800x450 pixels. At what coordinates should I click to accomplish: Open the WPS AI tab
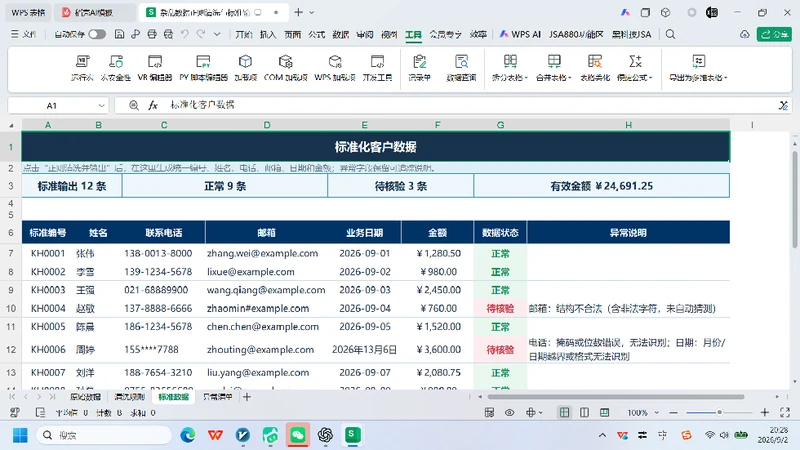(x=520, y=34)
